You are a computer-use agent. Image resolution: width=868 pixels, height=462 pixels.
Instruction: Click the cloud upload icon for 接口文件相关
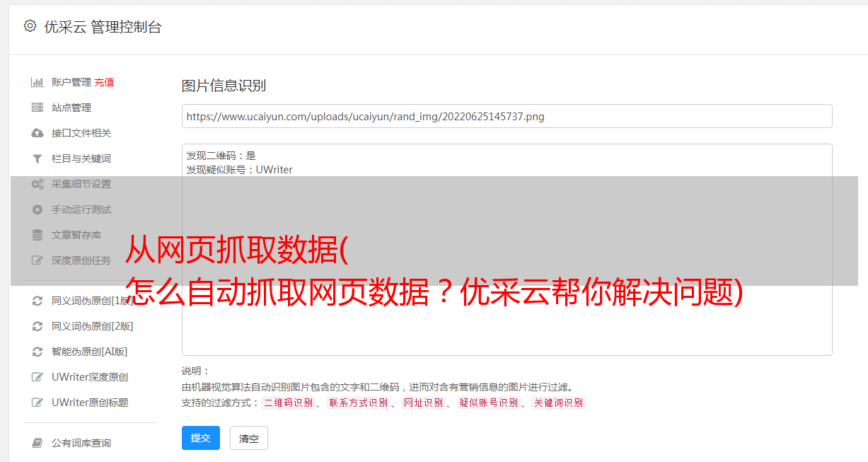point(37,133)
